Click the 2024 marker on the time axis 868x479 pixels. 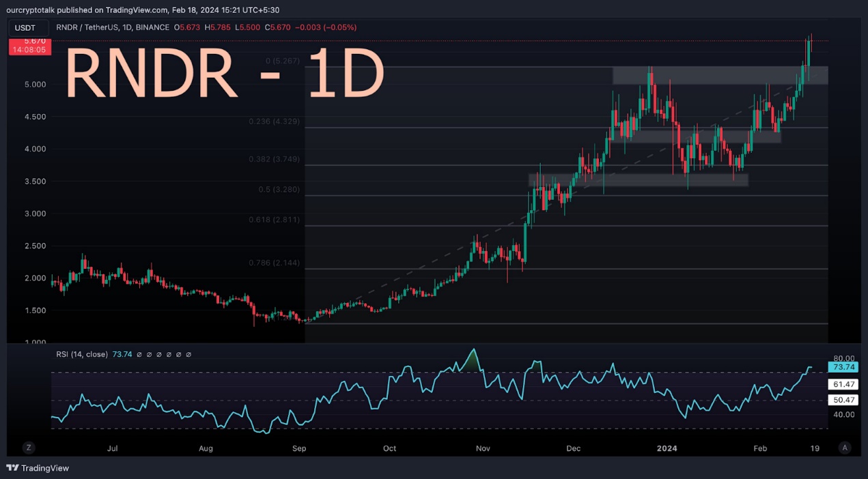667,448
